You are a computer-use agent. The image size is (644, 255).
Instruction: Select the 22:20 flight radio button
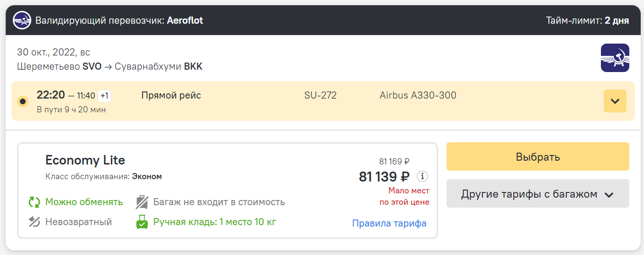22,101
